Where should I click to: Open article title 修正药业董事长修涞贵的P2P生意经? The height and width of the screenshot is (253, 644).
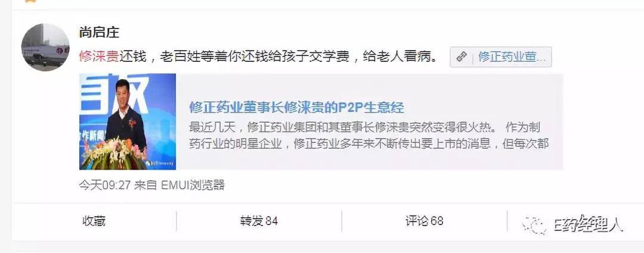coord(296,107)
